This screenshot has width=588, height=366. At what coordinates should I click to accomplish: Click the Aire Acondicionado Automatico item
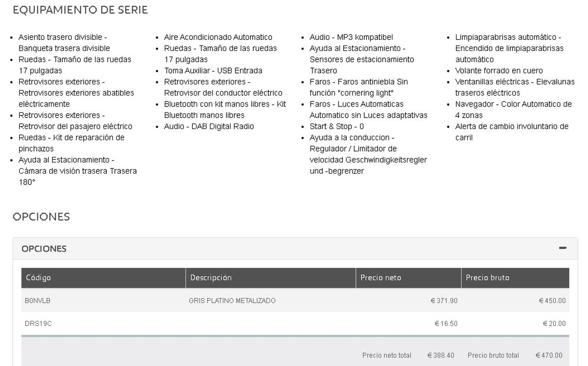[218, 37]
